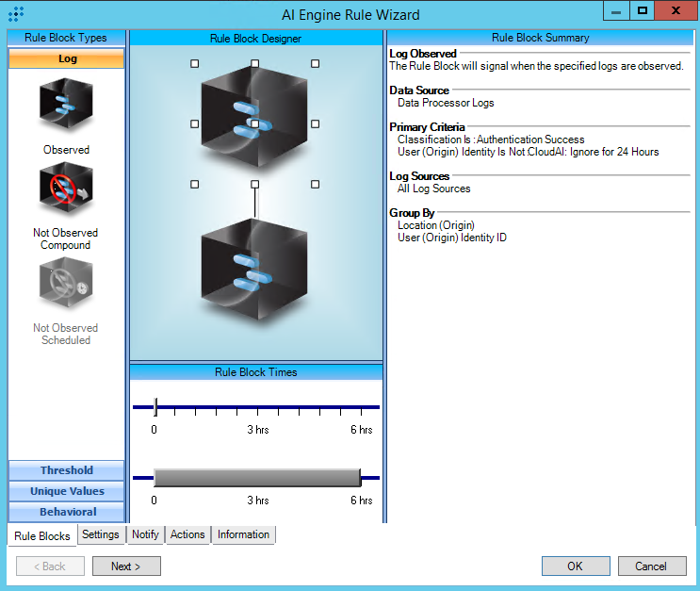Click the AI Engine wizard title bar icon
The height and width of the screenshot is (591, 700).
(16, 14)
